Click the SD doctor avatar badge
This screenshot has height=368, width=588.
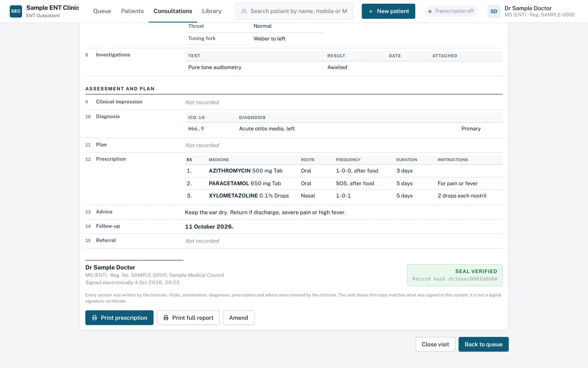click(494, 11)
